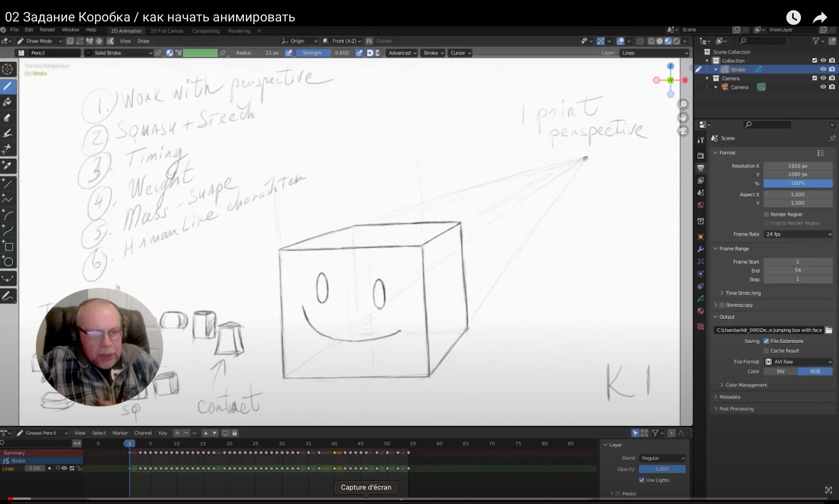Expand the Color Management section
839x504 pixels.
pos(746,385)
